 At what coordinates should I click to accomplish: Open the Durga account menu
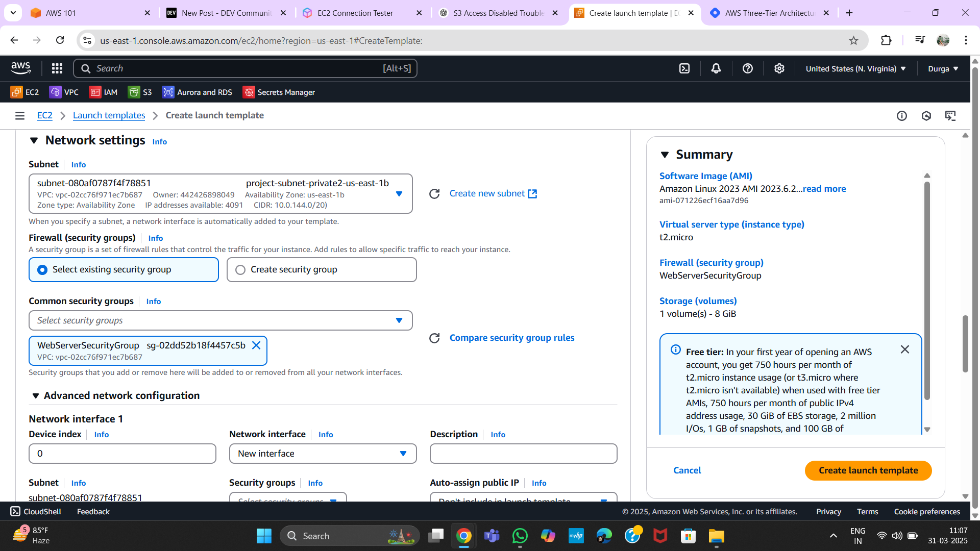943,68
